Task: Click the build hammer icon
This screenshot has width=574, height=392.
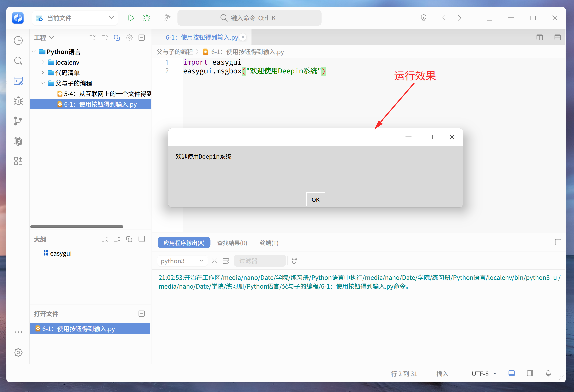Action: [167, 18]
